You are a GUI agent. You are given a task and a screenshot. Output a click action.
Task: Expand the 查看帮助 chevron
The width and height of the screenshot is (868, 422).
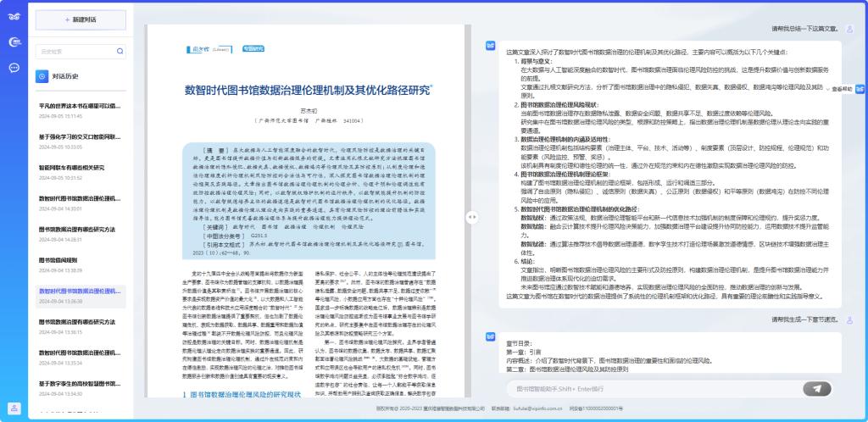coord(827,89)
